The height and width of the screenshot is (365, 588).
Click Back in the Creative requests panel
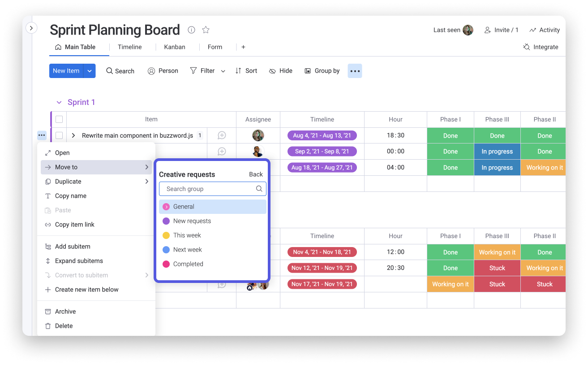[x=256, y=174]
